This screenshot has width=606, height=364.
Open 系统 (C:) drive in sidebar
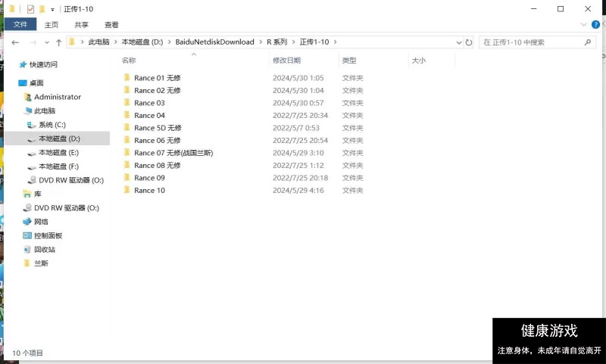pyautogui.click(x=52, y=125)
